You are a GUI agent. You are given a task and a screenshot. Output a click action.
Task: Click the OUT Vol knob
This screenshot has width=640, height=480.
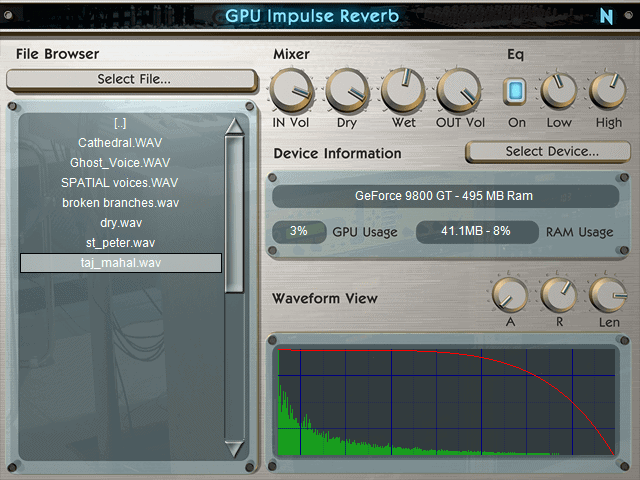(459, 90)
